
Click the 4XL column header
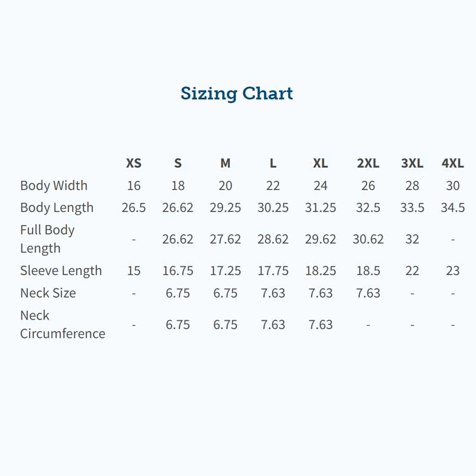tap(453, 163)
